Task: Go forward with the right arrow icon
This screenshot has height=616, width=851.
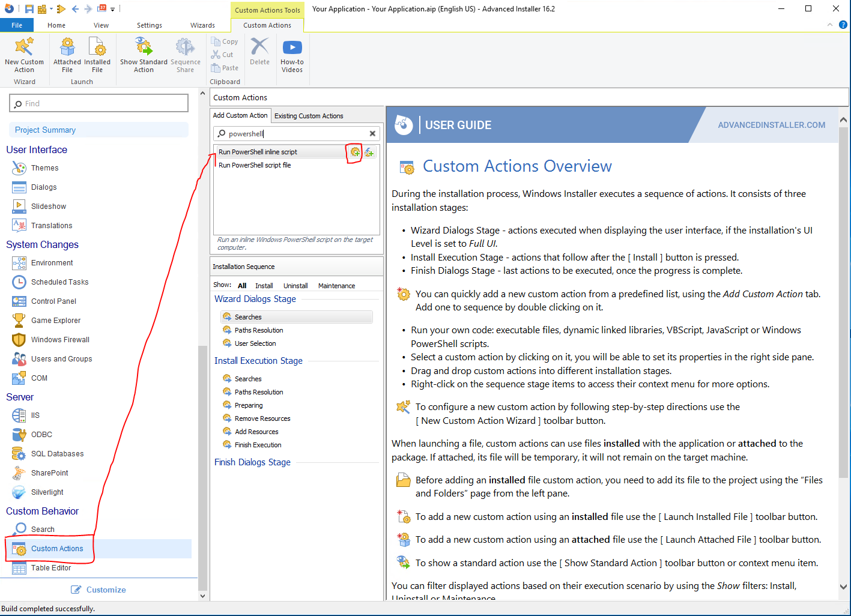Action: coord(88,9)
